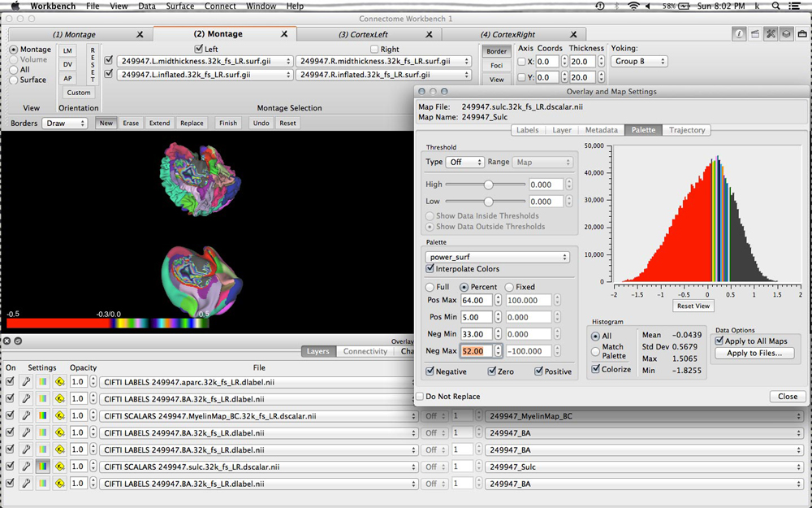The image size is (812, 508).
Task: Click the Wi-Fi status icon
Action: click(633, 7)
